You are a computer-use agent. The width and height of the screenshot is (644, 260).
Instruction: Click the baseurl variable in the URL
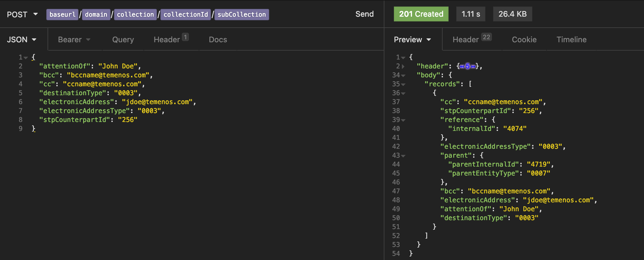pos(62,15)
